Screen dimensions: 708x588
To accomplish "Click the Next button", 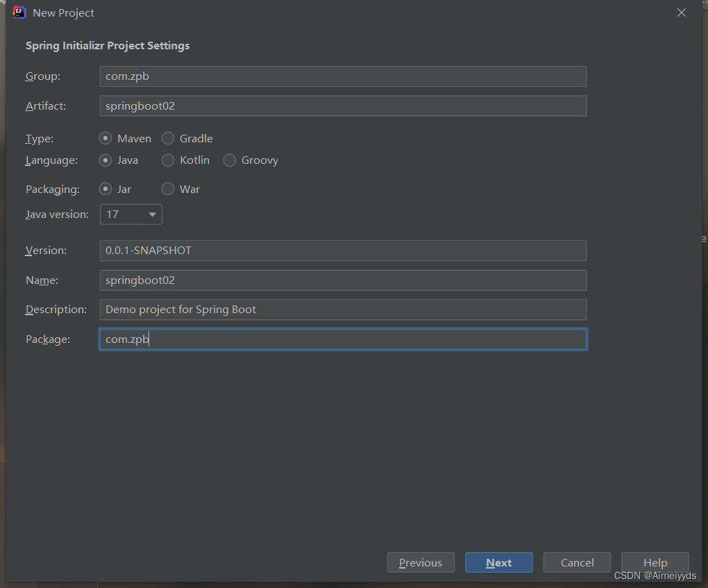I will coord(498,562).
